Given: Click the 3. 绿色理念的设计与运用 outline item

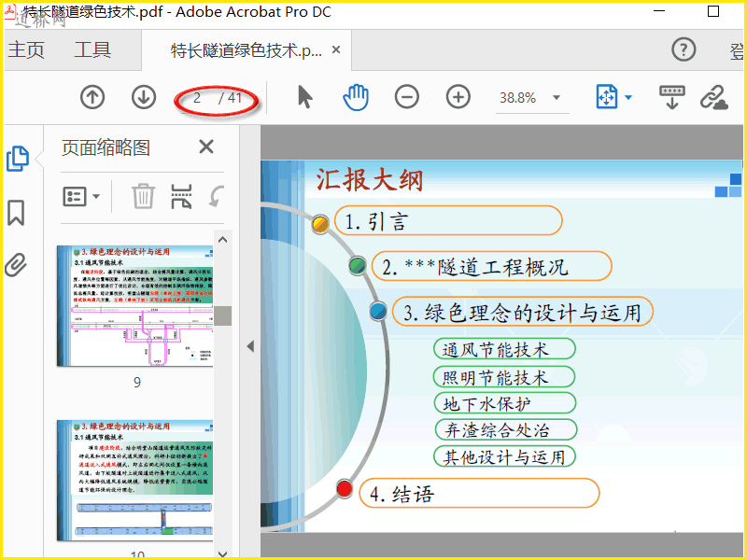Looking at the screenshot, I should pyautogui.click(x=522, y=312).
